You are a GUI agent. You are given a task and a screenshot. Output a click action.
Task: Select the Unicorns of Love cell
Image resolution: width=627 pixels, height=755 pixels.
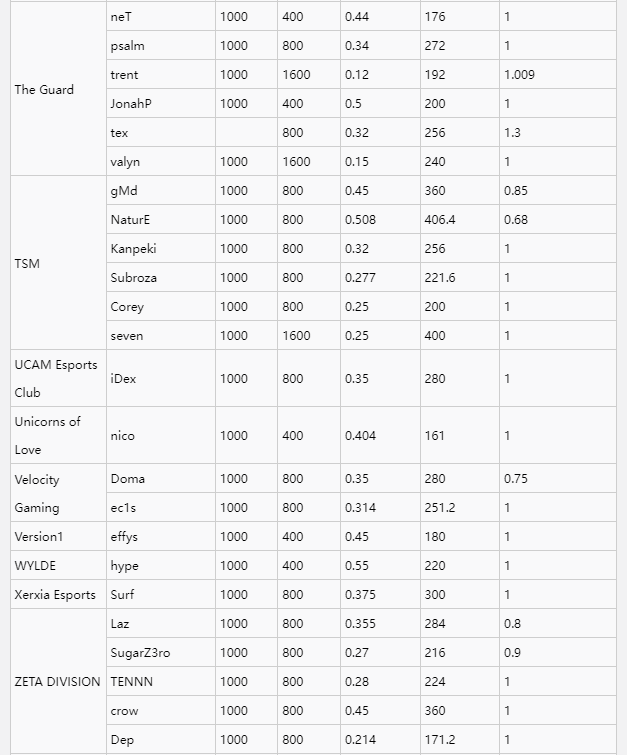[x=48, y=435]
